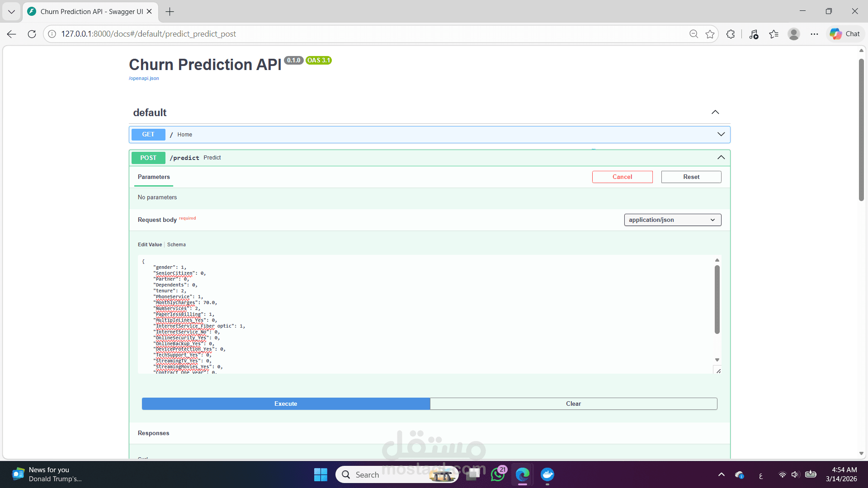Select the Edit Value tab
The height and width of the screenshot is (488, 868).
(x=150, y=244)
